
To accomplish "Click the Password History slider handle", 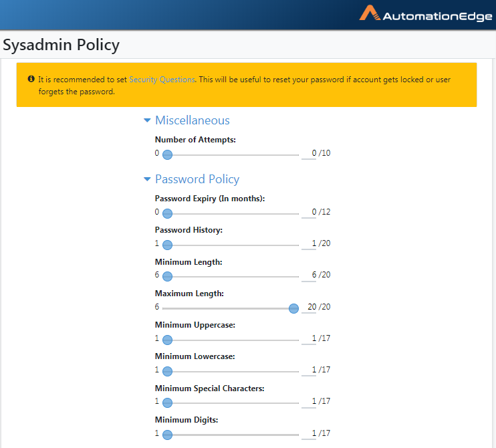I will [x=167, y=245].
